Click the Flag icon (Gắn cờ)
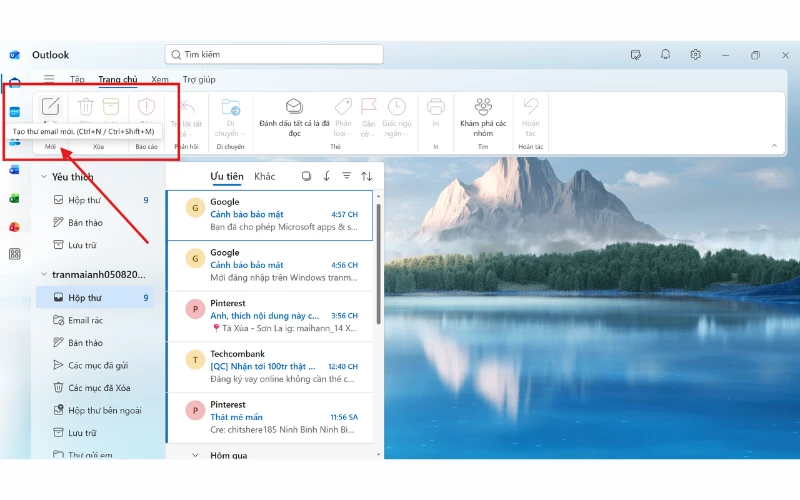 coord(368,106)
